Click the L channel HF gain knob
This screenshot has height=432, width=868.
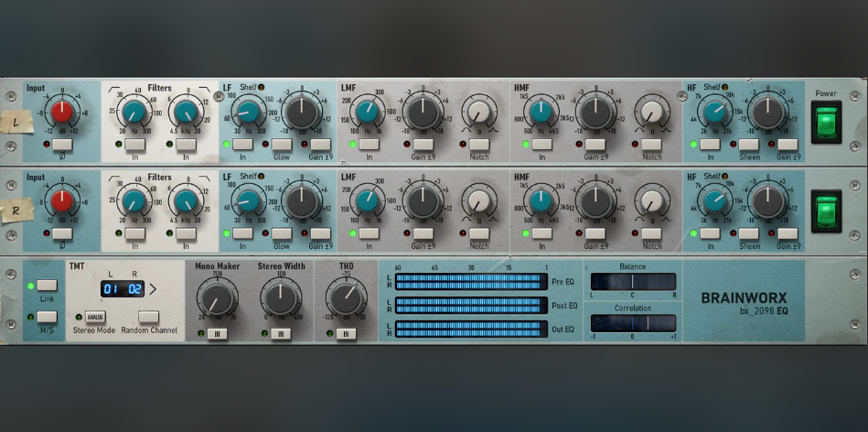point(767,113)
